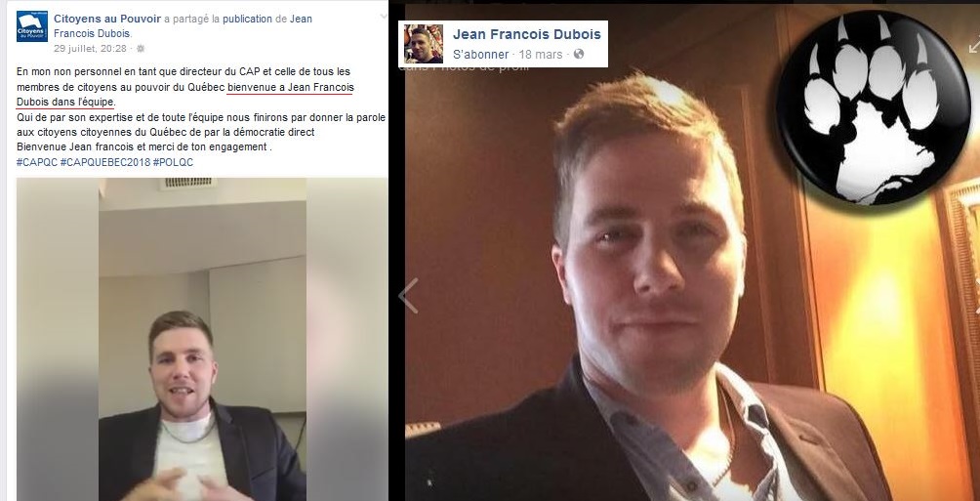Click the #POLQC hashtag
The image size is (980, 501).
[173, 162]
